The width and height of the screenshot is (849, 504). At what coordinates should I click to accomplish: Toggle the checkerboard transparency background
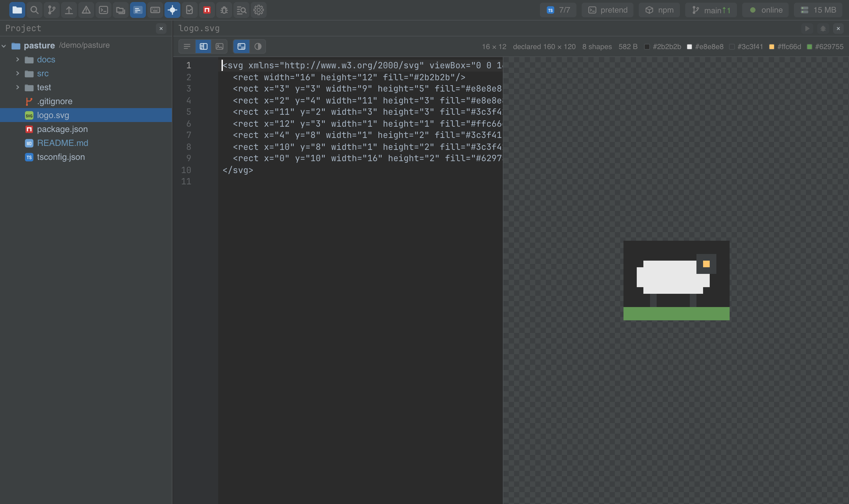point(241,46)
